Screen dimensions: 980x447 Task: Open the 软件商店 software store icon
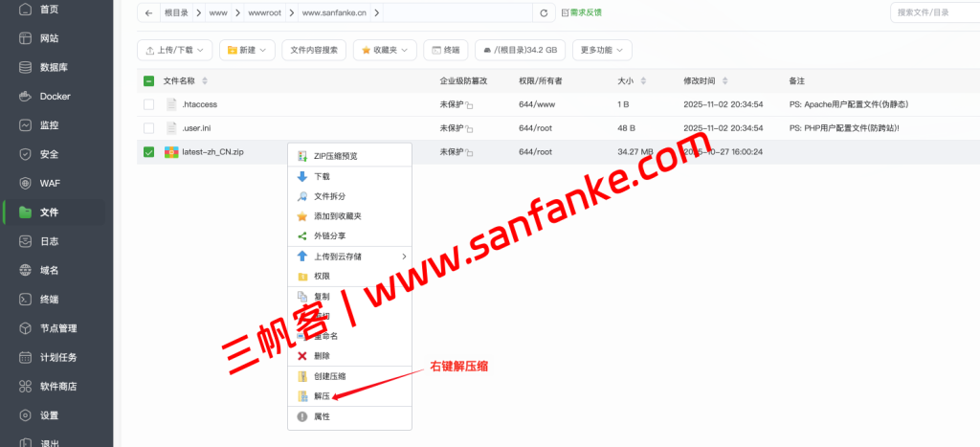tap(25, 387)
